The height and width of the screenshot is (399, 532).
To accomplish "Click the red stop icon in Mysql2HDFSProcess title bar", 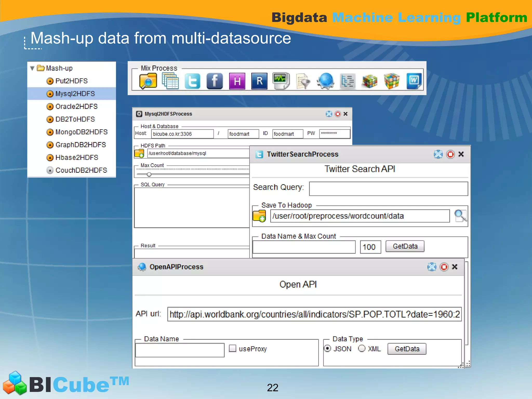I will tap(338, 114).
